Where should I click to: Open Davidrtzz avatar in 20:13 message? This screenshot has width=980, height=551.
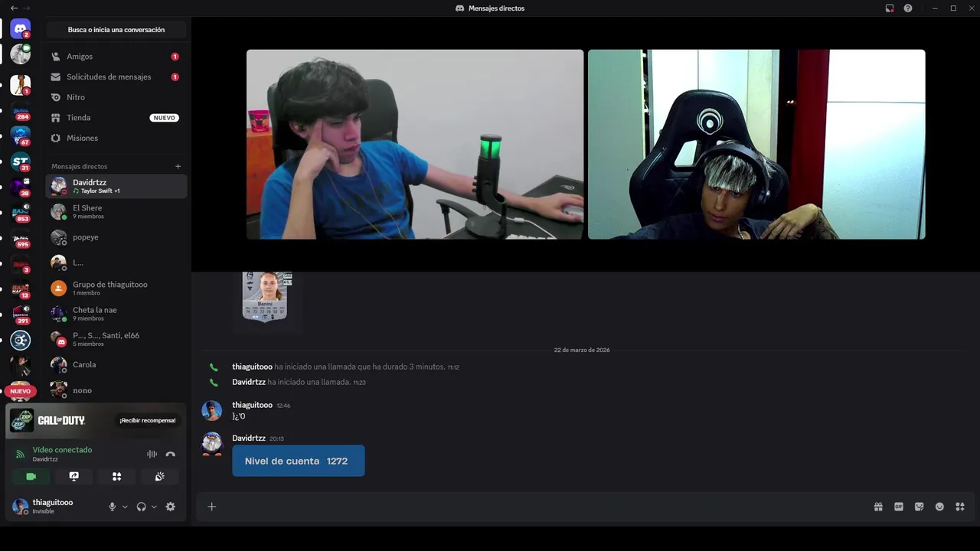212,444
